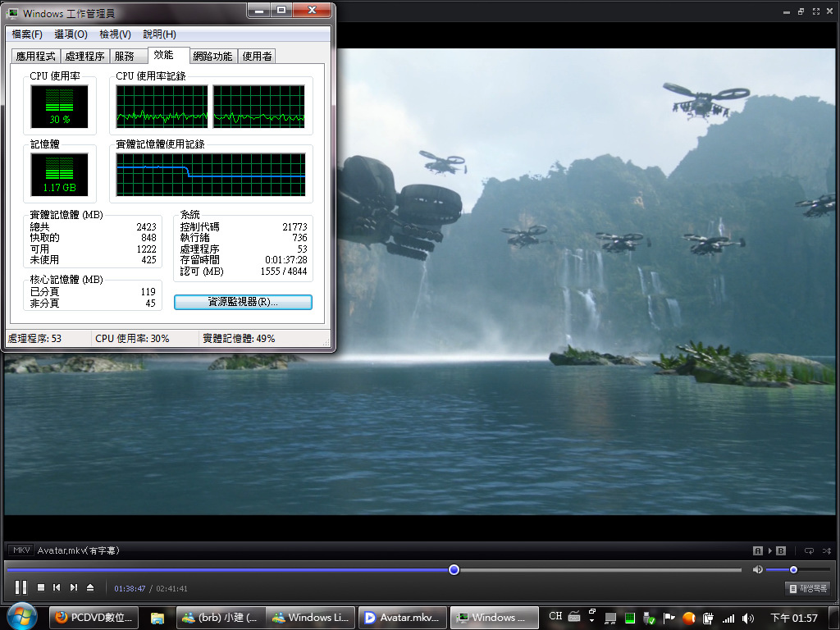
Task: Set B point of A-B repeat
Action: point(781,550)
